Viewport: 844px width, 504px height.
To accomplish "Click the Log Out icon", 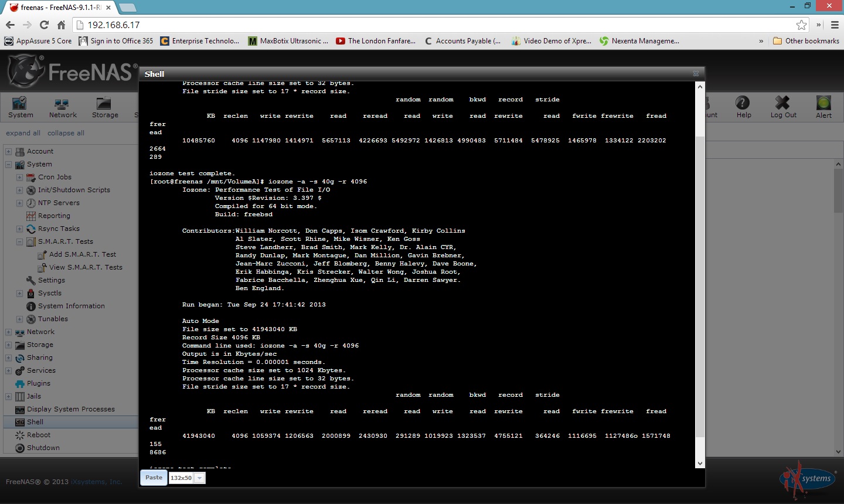I will coord(783,107).
